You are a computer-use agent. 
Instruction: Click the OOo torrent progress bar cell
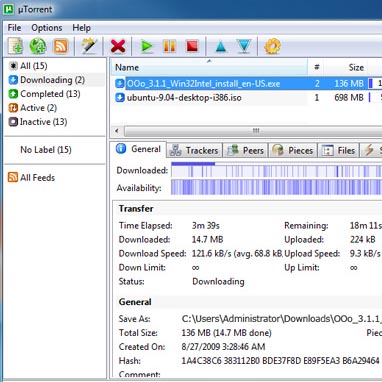[375, 84]
